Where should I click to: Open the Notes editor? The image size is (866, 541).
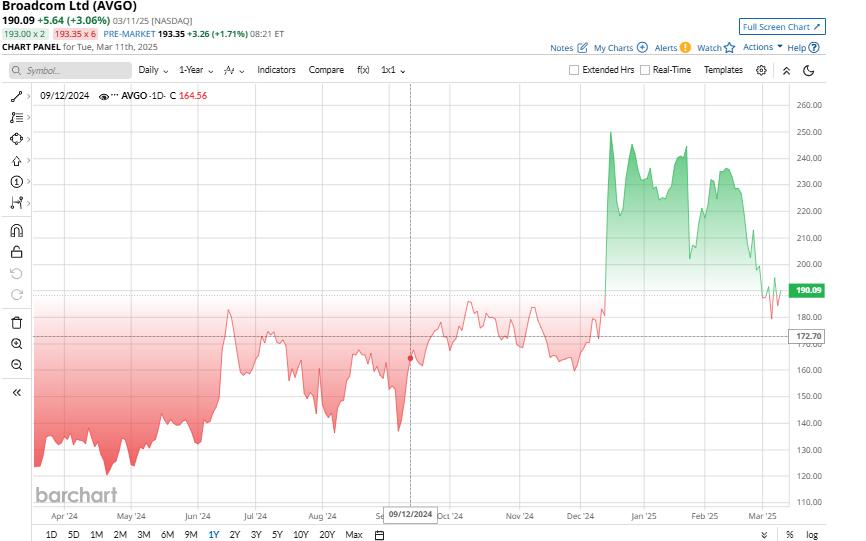[568, 48]
